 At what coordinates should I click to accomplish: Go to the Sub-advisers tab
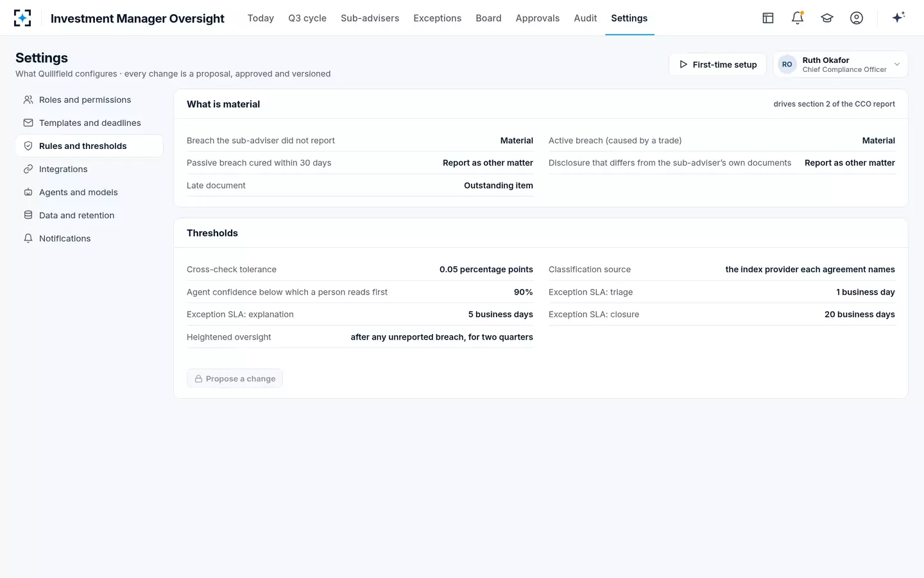pos(370,18)
